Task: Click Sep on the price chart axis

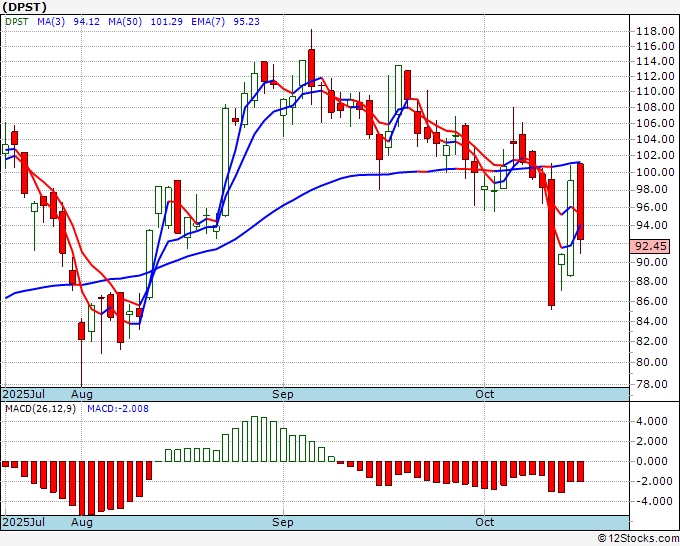Action: point(283,394)
